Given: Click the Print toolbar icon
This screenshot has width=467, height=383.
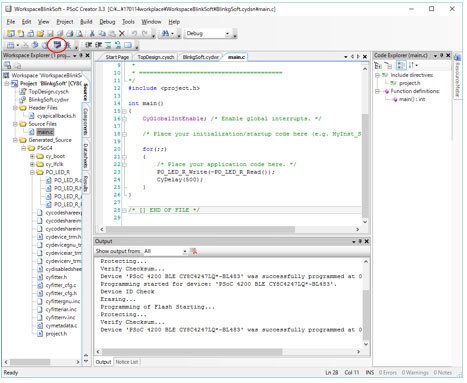Looking at the screenshot, I should point(70,33).
